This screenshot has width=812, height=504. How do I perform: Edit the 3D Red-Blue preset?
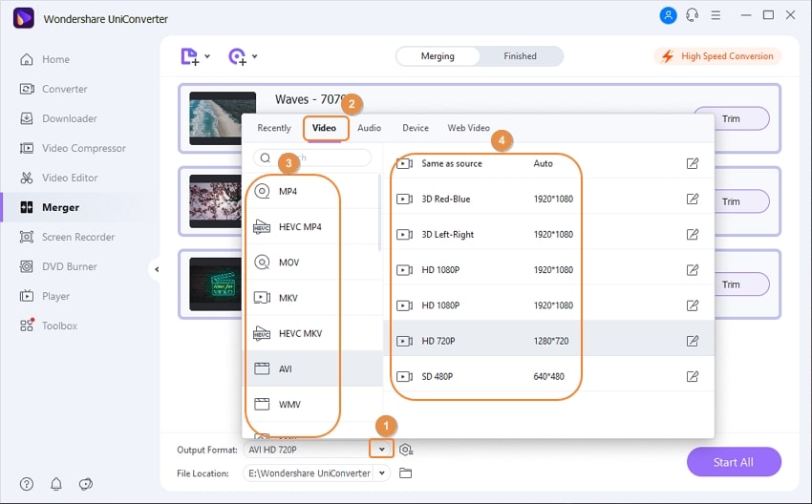[x=692, y=199]
